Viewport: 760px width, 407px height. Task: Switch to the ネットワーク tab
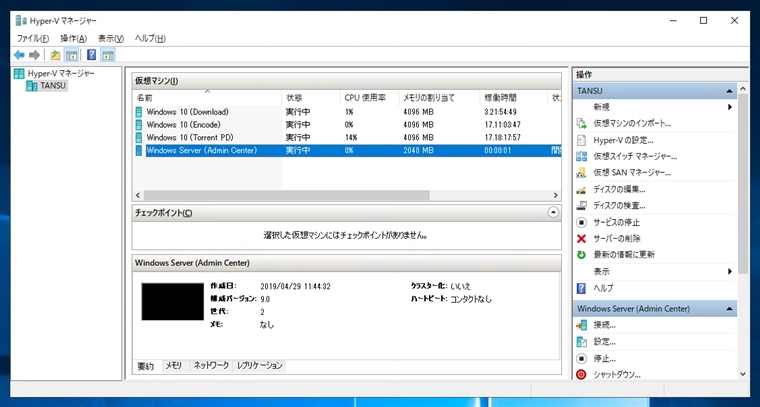[211, 366]
